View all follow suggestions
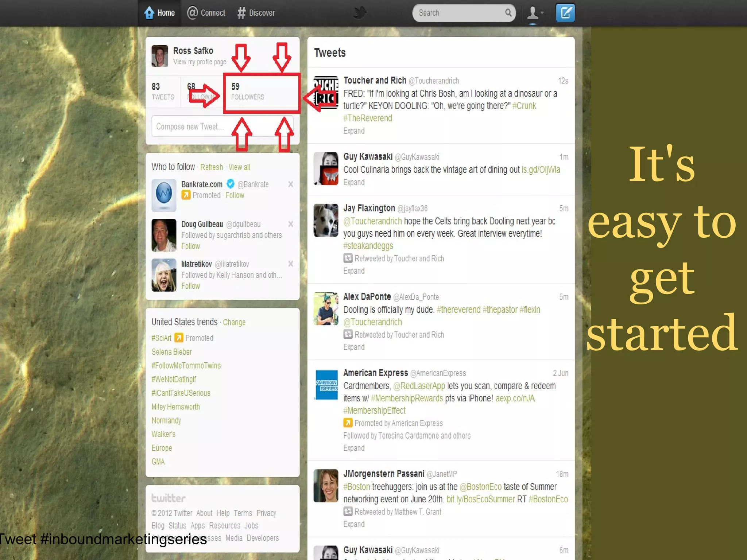Image resolution: width=747 pixels, height=560 pixels. pos(239,167)
